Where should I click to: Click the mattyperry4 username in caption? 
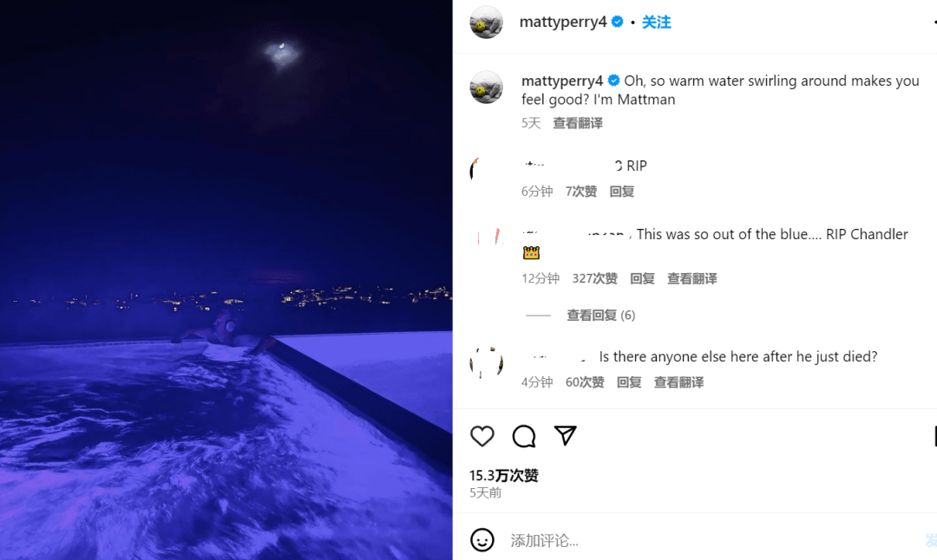[x=562, y=81]
